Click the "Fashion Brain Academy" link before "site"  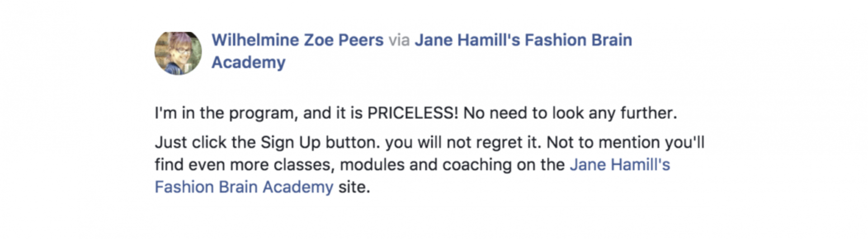(244, 187)
